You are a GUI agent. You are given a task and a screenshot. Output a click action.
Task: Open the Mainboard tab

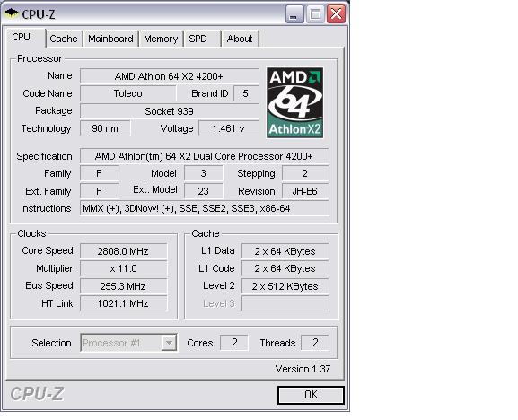110,39
